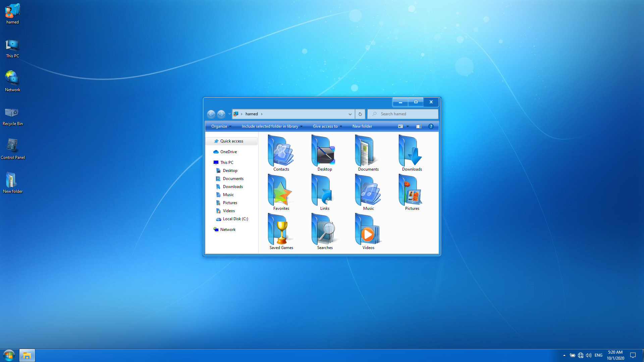Click the Favorites star folder
The width and height of the screenshot is (644, 362).
point(281,192)
